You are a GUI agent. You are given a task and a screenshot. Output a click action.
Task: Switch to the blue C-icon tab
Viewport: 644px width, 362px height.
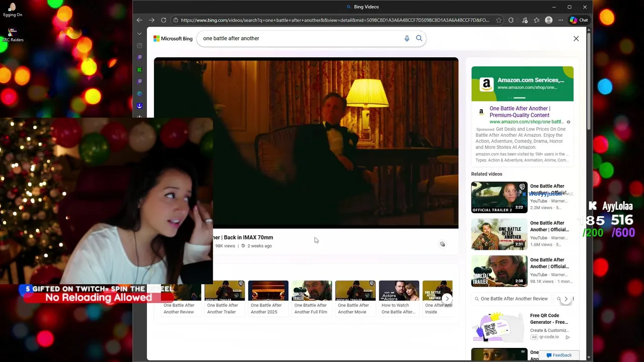pos(139,94)
